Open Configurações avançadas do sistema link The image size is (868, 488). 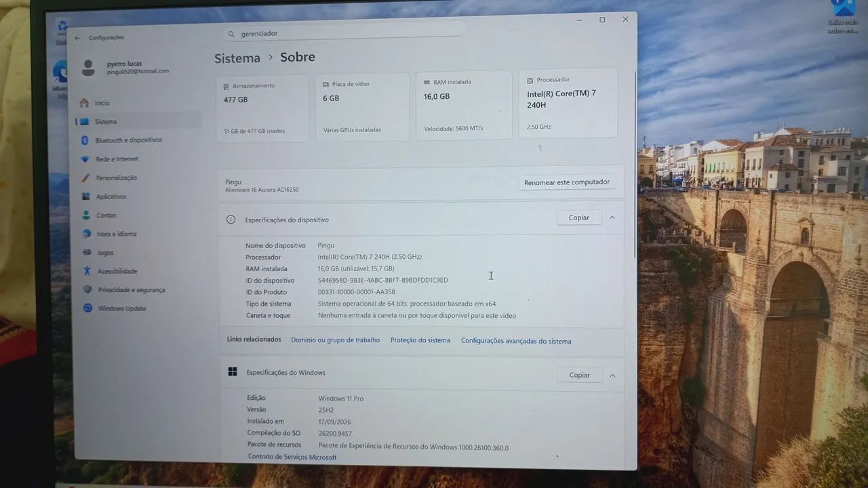(516, 341)
